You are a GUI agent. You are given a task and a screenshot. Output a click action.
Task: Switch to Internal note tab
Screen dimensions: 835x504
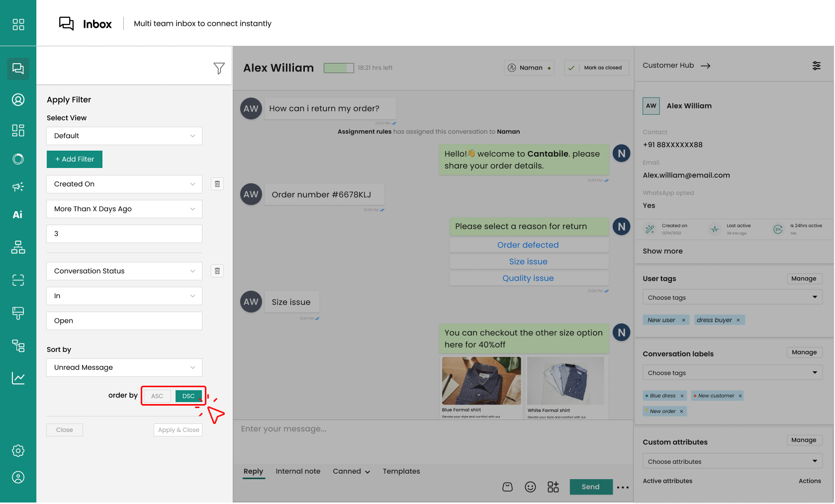(298, 471)
